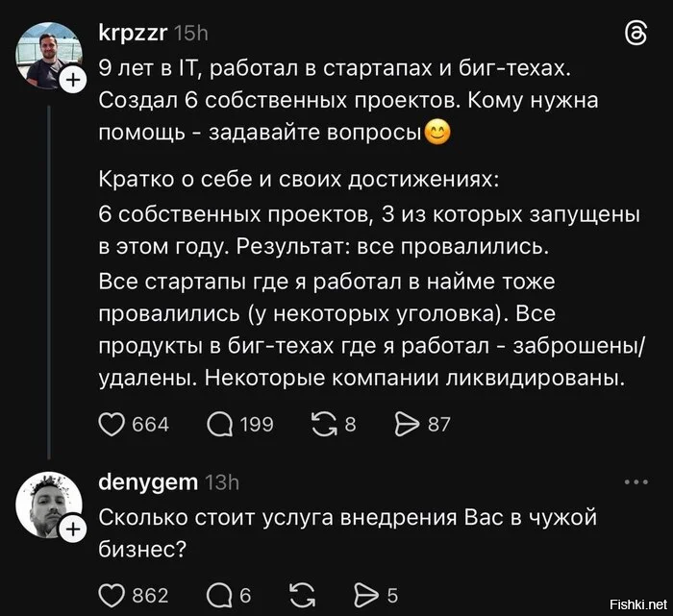Click the 15h timestamp on krpzzr's post
The width and height of the screenshot is (673, 616).
(x=190, y=34)
